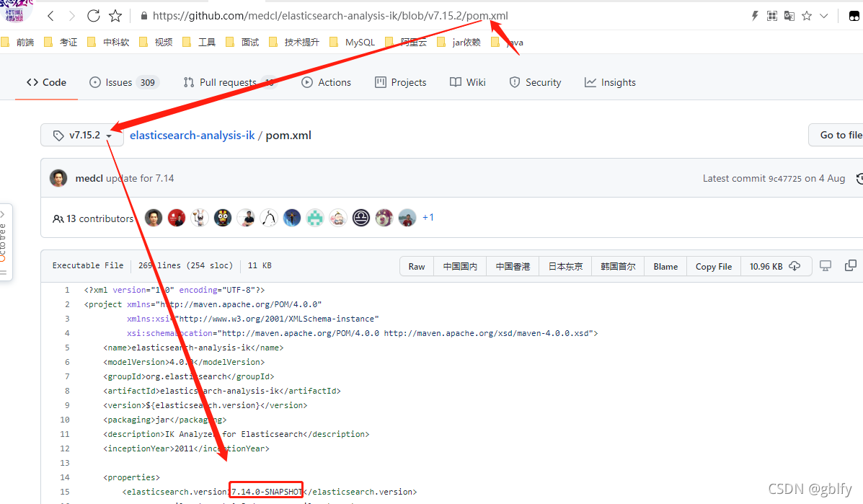This screenshot has height=504, width=863.
Task: Click line number 15 in the code view
Action: pos(65,492)
